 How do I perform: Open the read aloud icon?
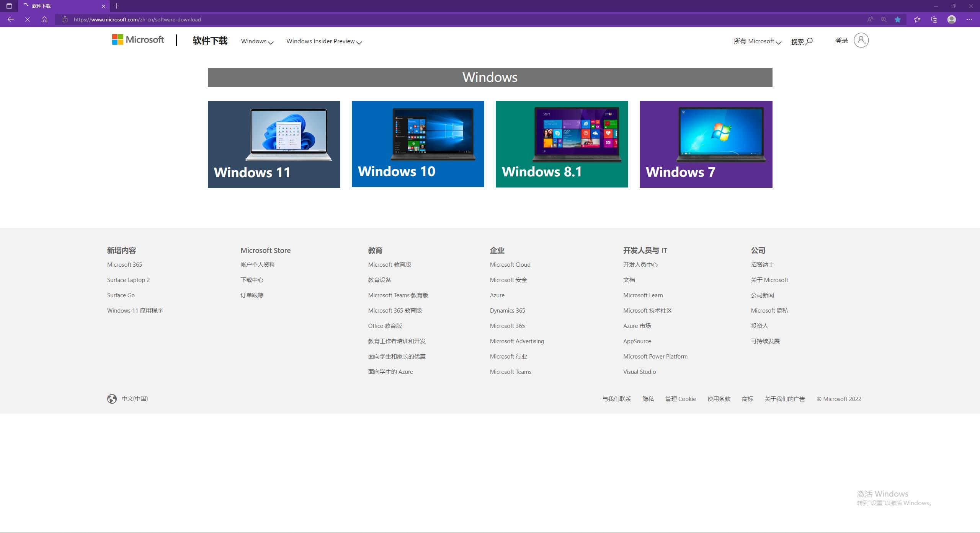(870, 20)
